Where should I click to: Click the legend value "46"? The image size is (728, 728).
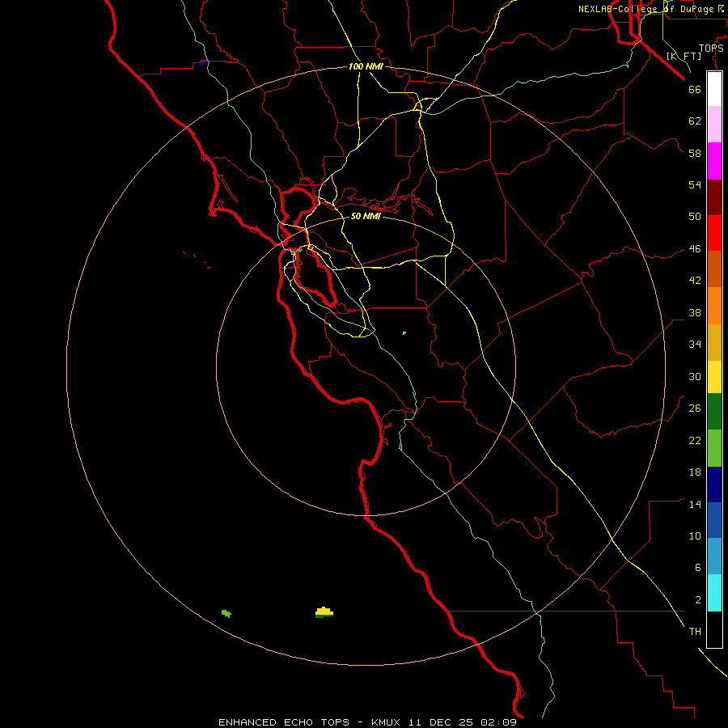click(x=695, y=249)
